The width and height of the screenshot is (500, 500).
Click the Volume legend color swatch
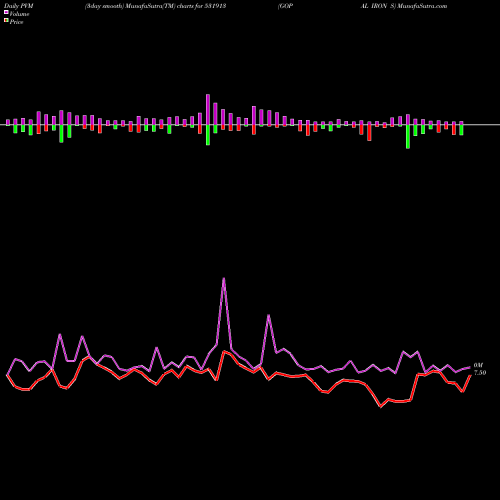[6, 12]
